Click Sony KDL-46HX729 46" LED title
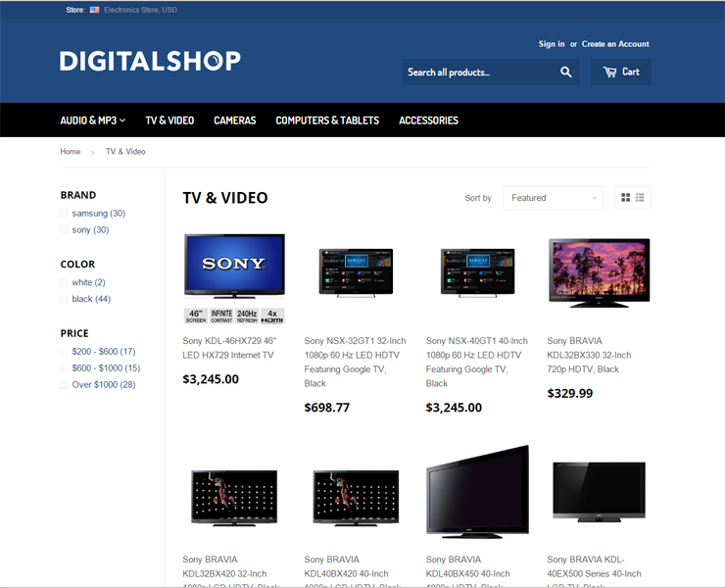 coord(229,348)
